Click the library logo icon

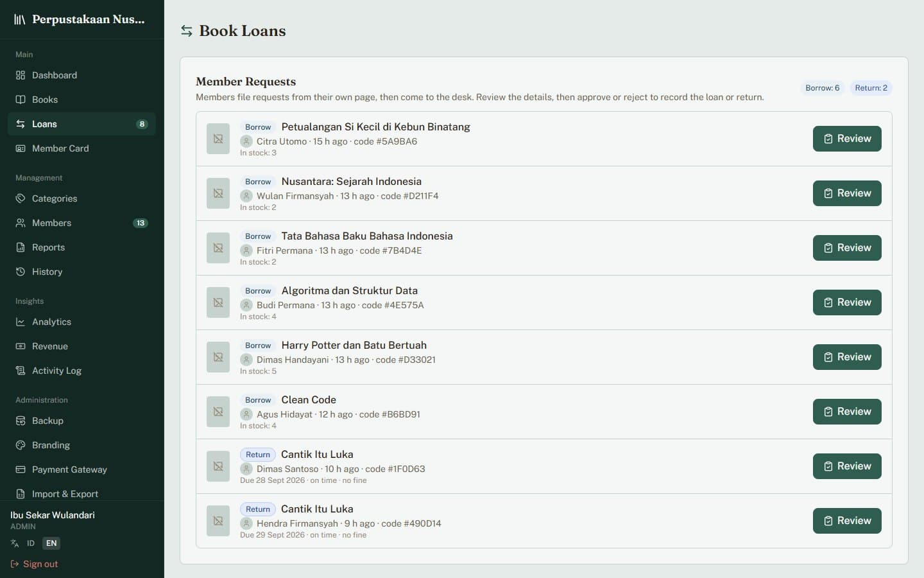(20, 19)
